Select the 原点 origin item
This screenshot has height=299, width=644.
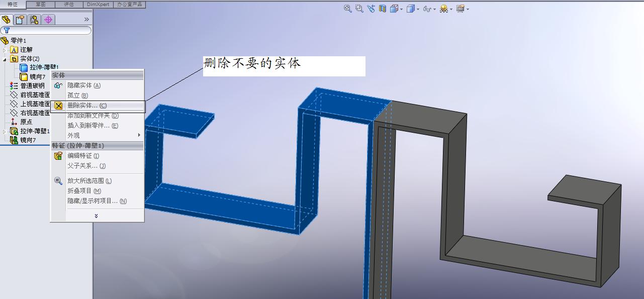click(x=26, y=122)
